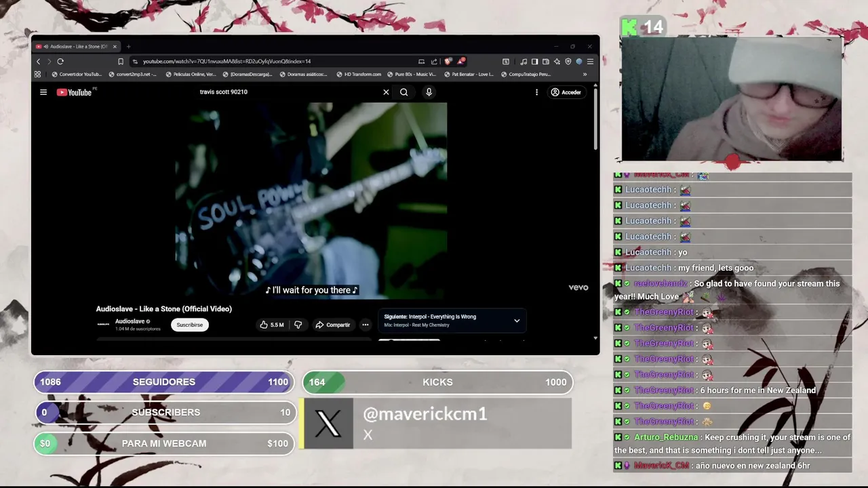This screenshot has height=488, width=868.
Task: Click the Compartir share button
Action: [332, 325]
